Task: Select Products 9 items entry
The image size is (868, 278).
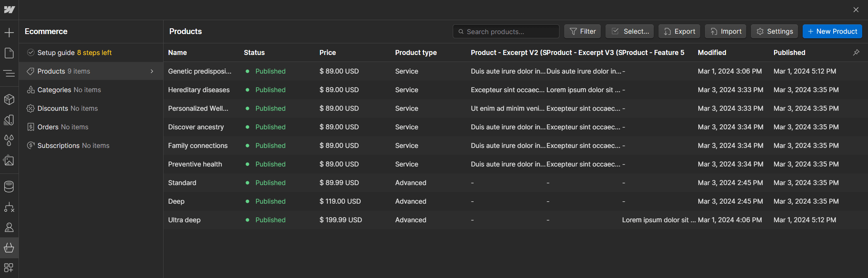Action: [x=91, y=71]
